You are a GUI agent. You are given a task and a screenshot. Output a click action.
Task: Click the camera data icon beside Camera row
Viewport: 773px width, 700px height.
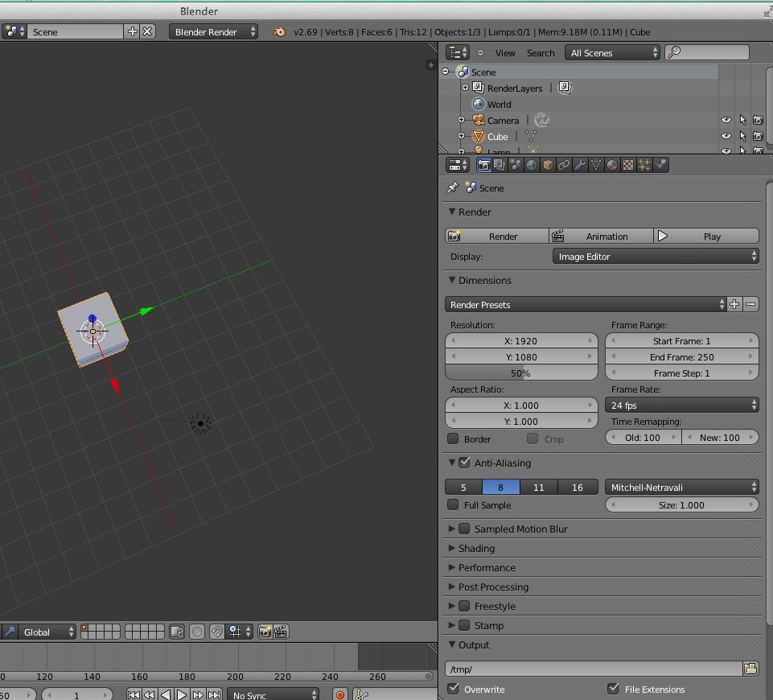pyautogui.click(x=541, y=120)
